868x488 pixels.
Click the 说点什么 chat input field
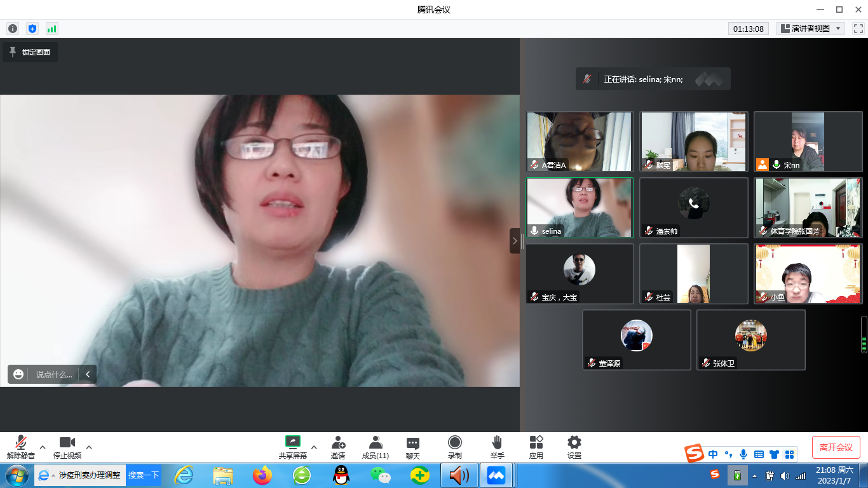click(54, 374)
